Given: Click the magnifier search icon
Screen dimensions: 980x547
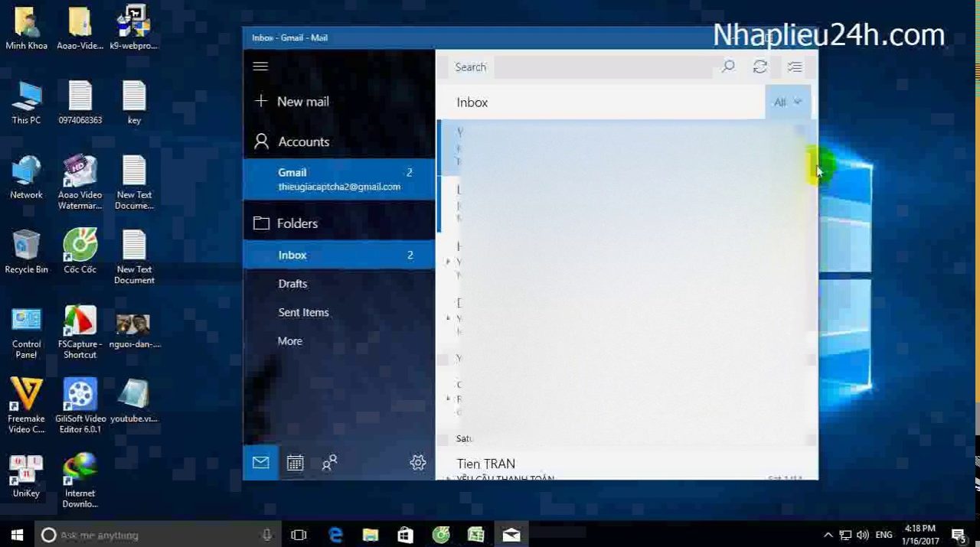Looking at the screenshot, I should [x=728, y=67].
